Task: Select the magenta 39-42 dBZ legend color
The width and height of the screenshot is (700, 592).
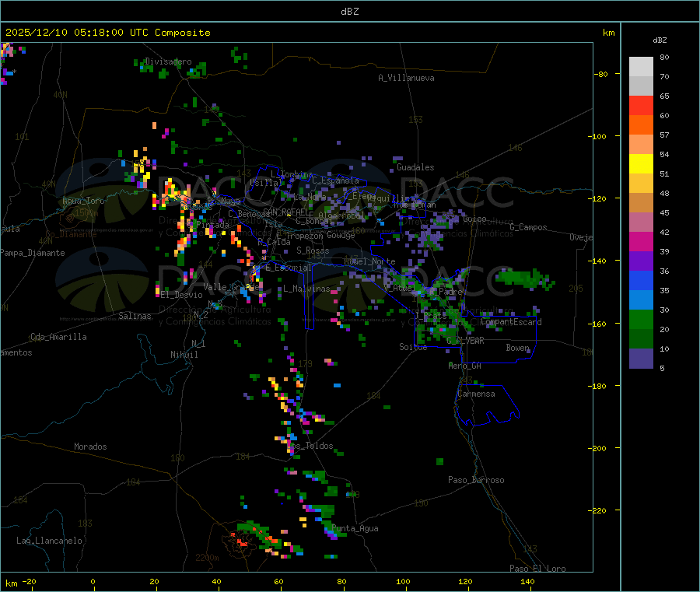Action: pos(641,241)
